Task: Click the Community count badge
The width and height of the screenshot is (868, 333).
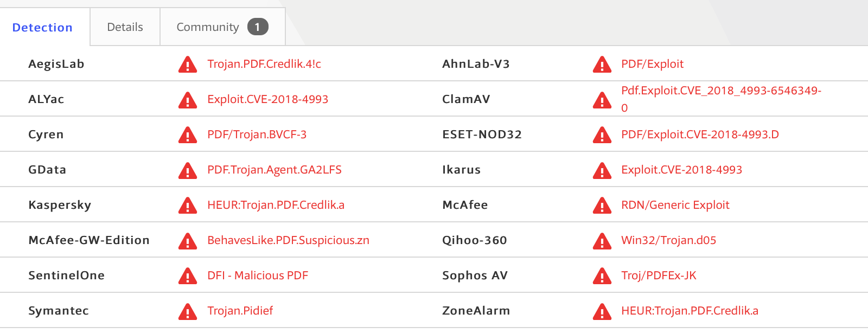Action: pyautogui.click(x=258, y=27)
